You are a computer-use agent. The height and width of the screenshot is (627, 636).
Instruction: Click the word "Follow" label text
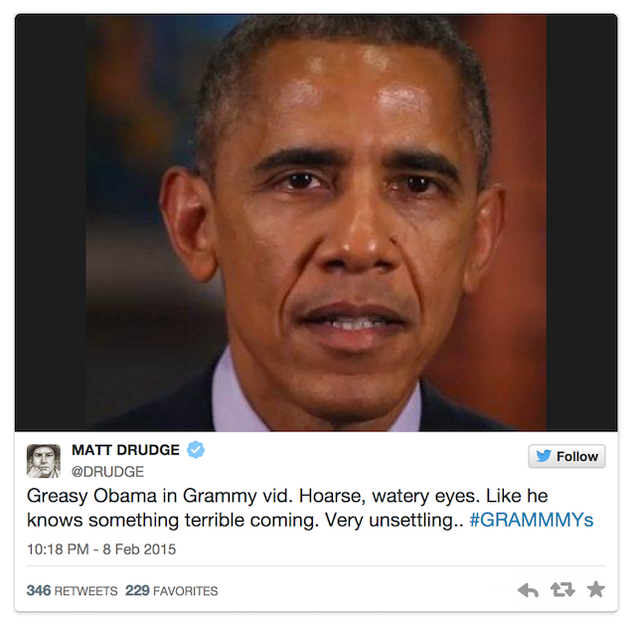(x=577, y=457)
